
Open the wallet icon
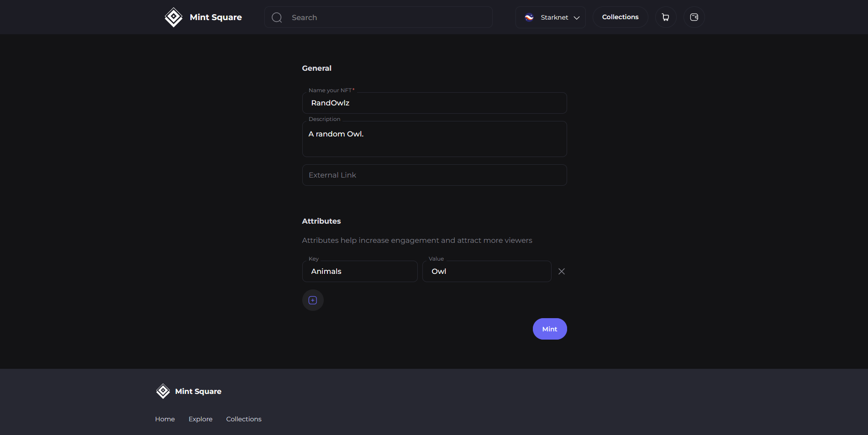point(694,17)
